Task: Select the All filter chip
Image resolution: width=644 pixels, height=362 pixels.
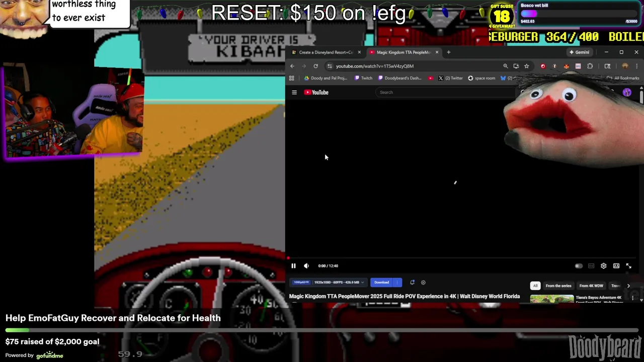Action: tap(535, 286)
